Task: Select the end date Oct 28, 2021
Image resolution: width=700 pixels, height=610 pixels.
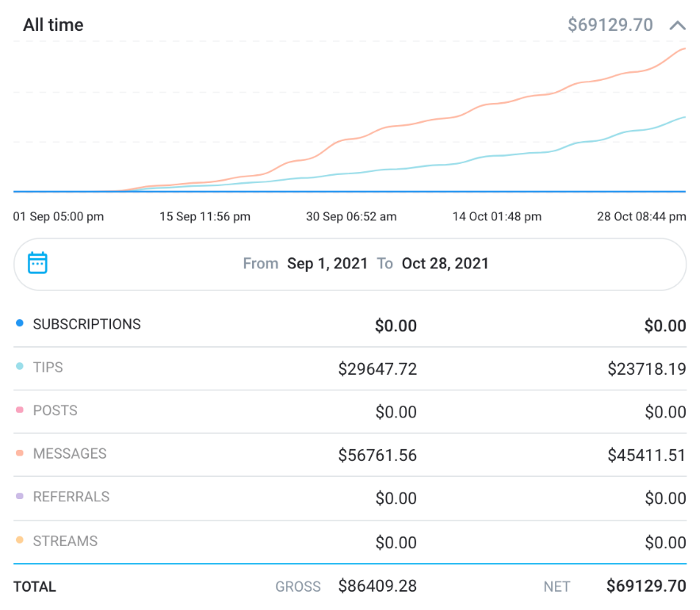Action: pyautogui.click(x=445, y=264)
